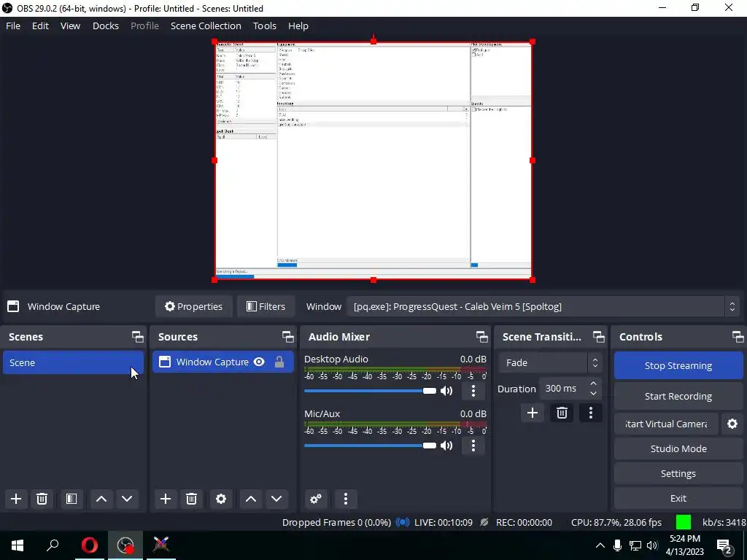Screen dimensions: 747x560
Task: Open the Help menu
Action: (298, 26)
